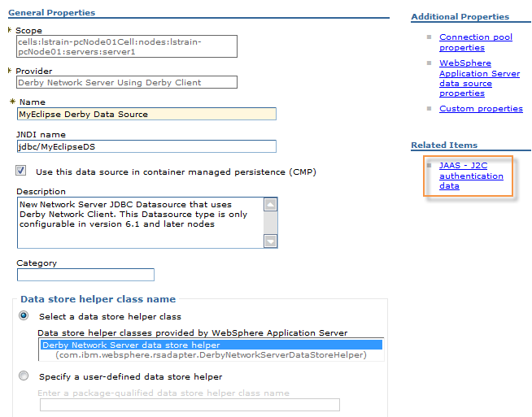Click the bullet icon beside JAAS - J2C authentication data

tap(430, 165)
